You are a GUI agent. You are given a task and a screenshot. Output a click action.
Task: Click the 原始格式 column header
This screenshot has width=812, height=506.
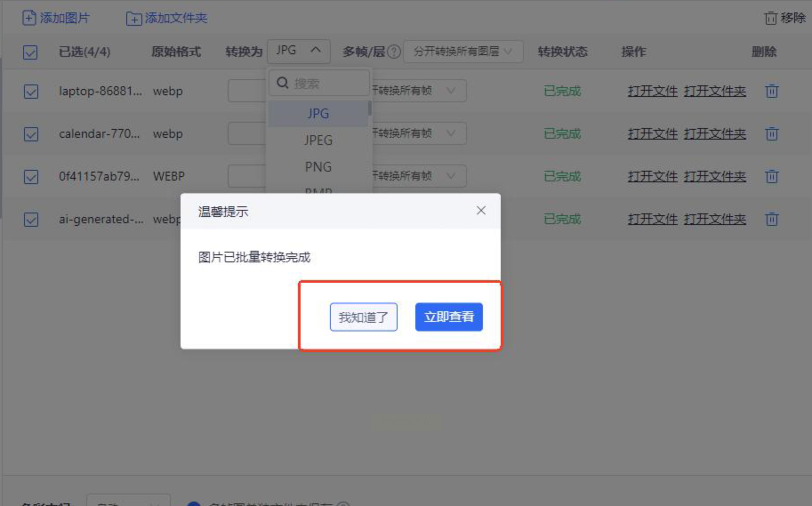(x=176, y=52)
